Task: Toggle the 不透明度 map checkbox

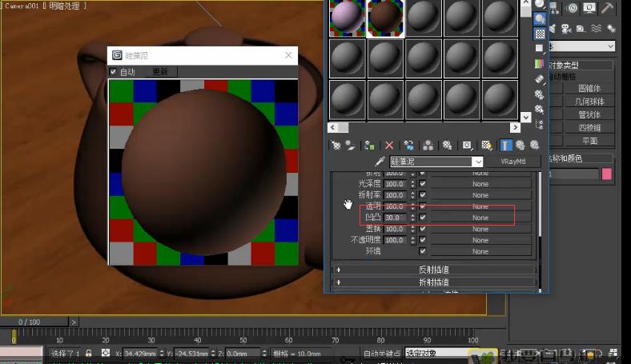Action: coord(422,240)
